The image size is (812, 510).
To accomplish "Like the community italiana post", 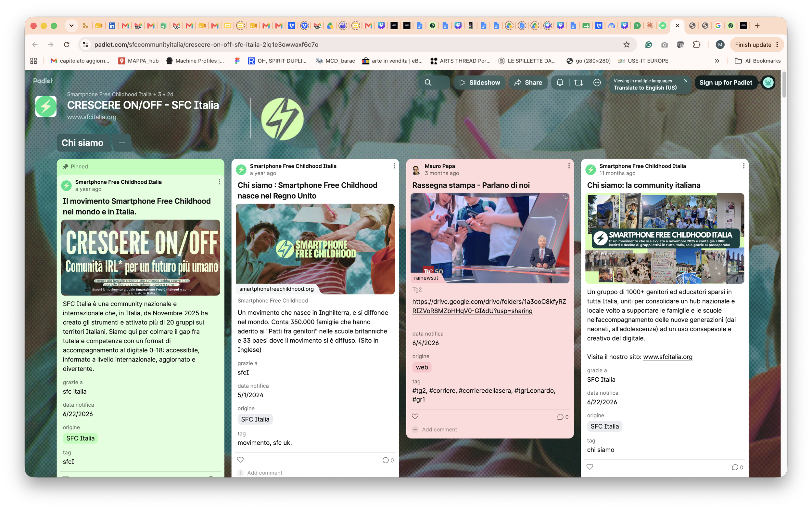I will click(590, 467).
